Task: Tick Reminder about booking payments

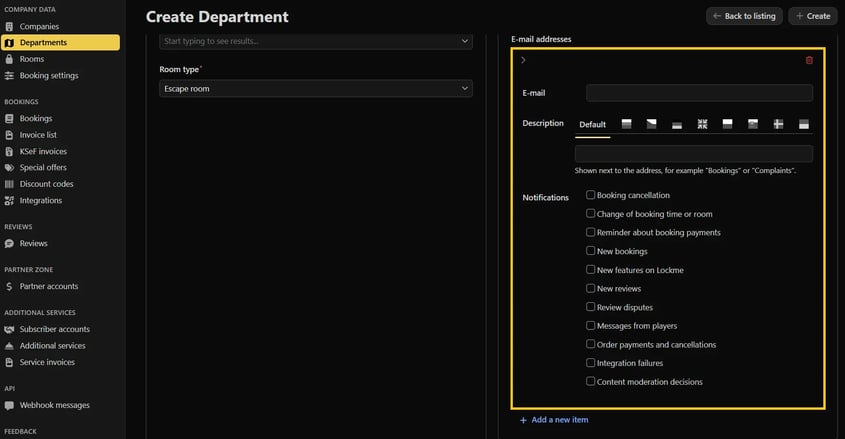Action: (x=591, y=232)
